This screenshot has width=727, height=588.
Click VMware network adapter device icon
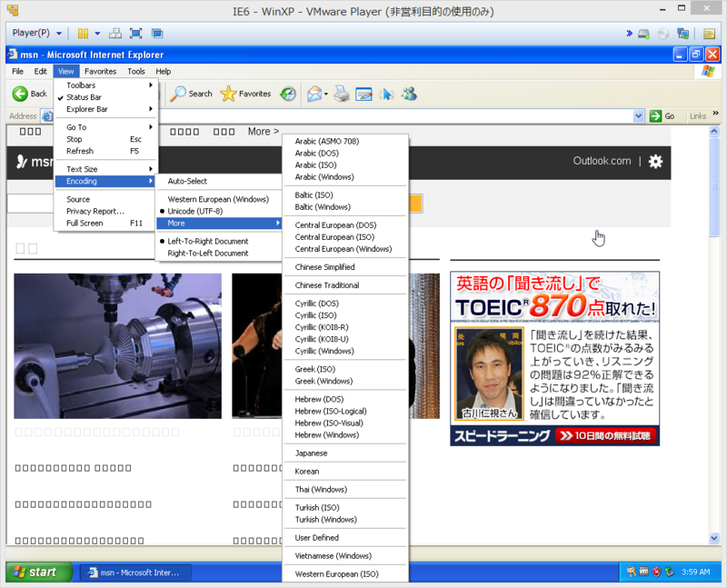pyautogui.click(x=683, y=34)
